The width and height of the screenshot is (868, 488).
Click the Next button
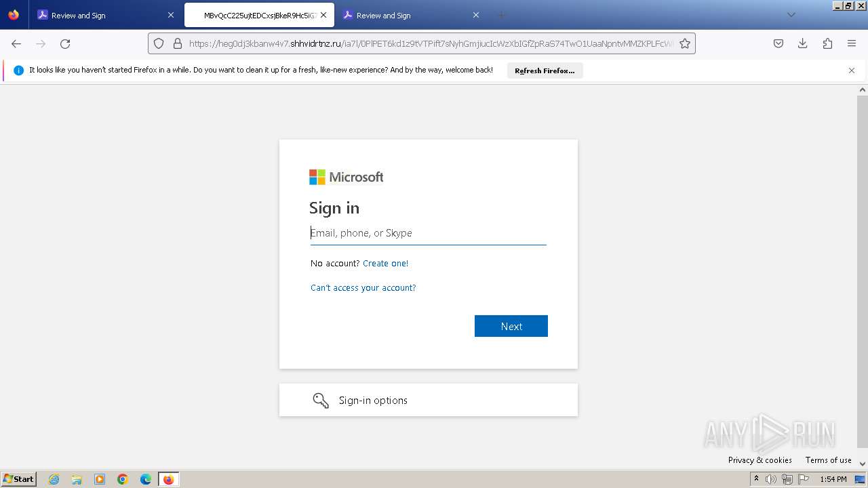point(511,326)
